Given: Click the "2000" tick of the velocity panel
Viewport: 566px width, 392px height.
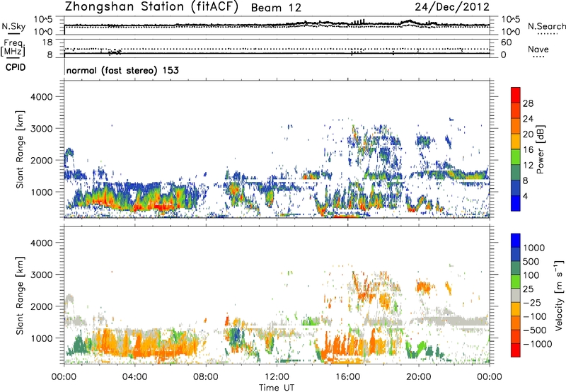Looking at the screenshot, I should 41,306.
